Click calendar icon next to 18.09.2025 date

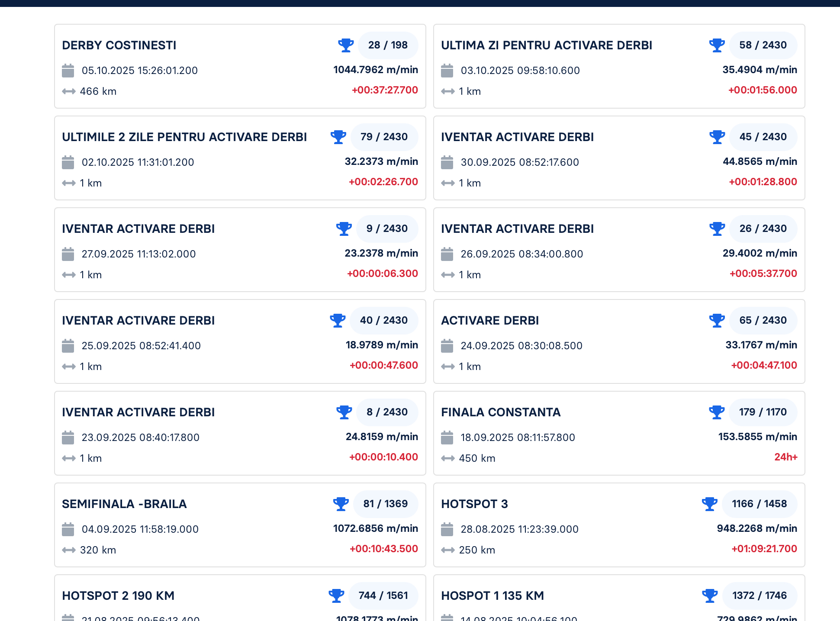pos(447,438)
